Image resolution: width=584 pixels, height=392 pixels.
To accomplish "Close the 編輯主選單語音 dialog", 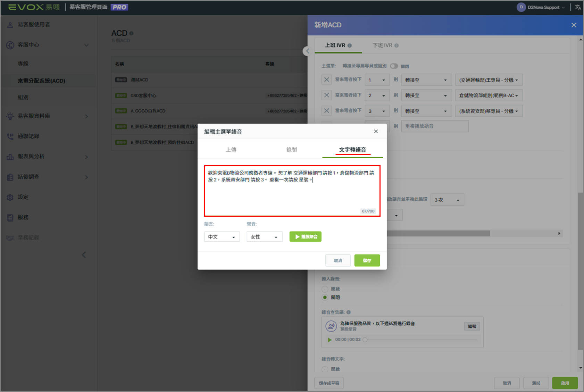I will [x=376, y=132].
